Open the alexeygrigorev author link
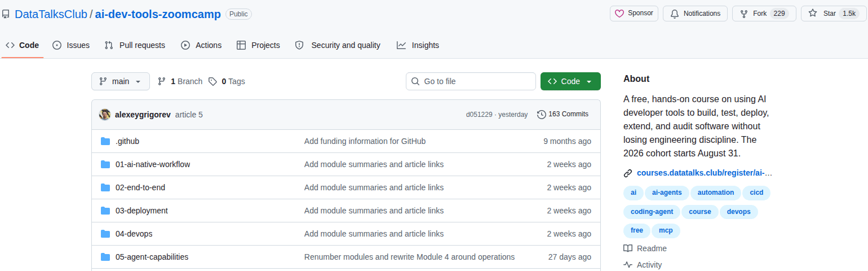The image size is (868, 271). point(143,115)
